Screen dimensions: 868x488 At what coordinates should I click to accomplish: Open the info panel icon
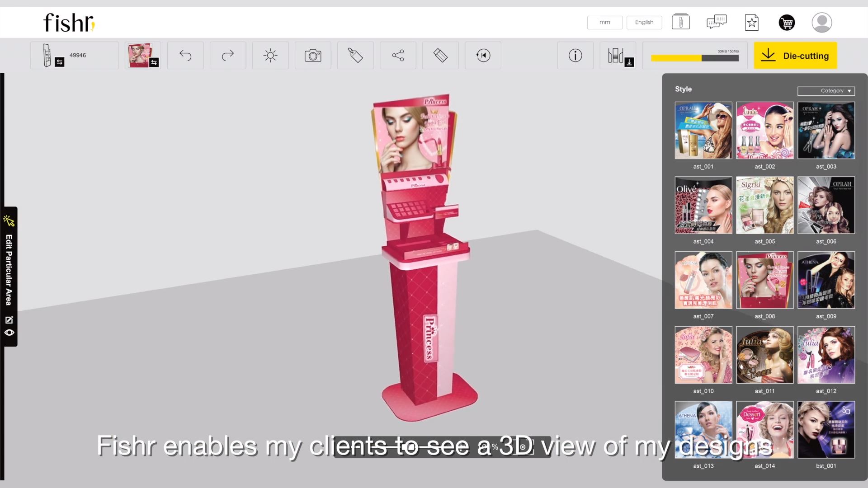pos(575,56)
